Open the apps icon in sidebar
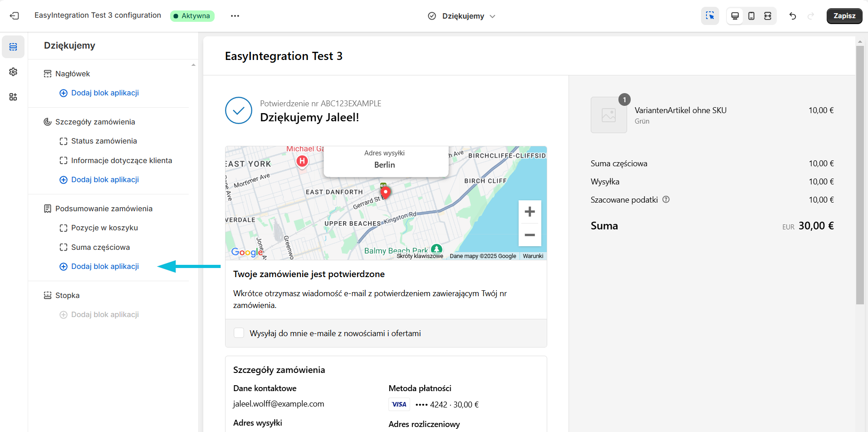This screenshot has width=868, height=432. 13,97
